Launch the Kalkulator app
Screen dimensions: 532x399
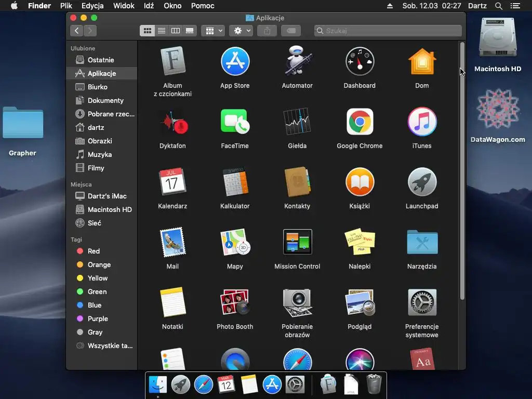click(235, 181)
